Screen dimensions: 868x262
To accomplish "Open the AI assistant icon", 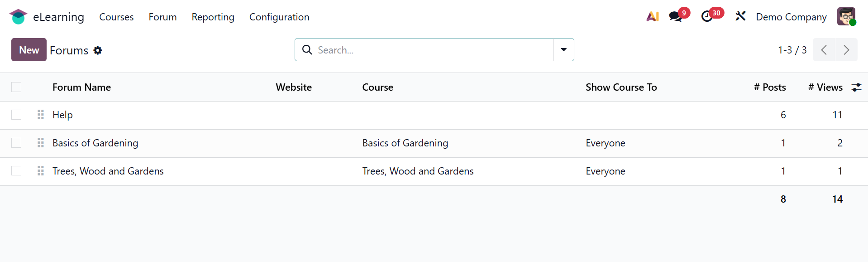I will pyautogui.click(x=652, y=17).
